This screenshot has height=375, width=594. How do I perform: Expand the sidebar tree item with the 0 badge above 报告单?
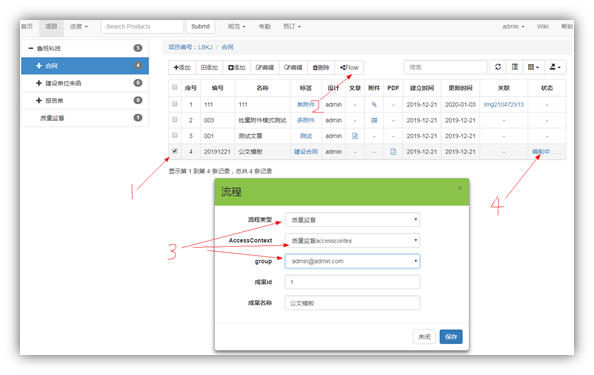39,83
